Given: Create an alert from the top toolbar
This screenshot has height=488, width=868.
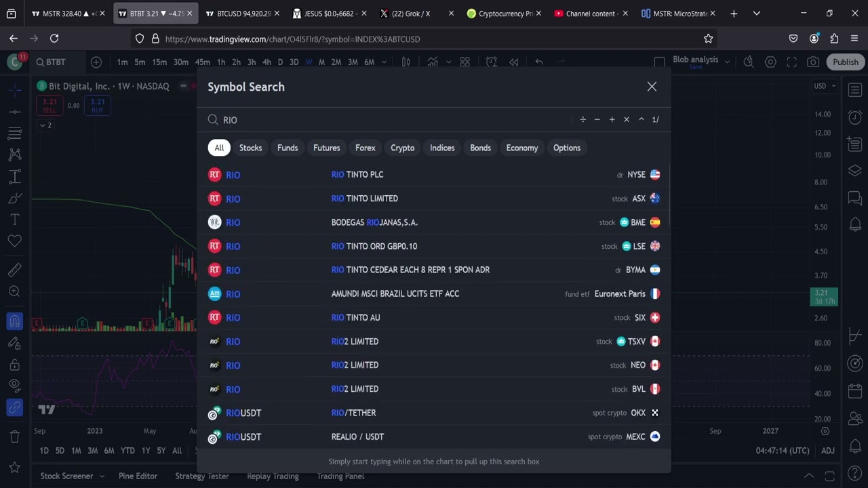Looking at the screenshot, I should pos(491,62).
